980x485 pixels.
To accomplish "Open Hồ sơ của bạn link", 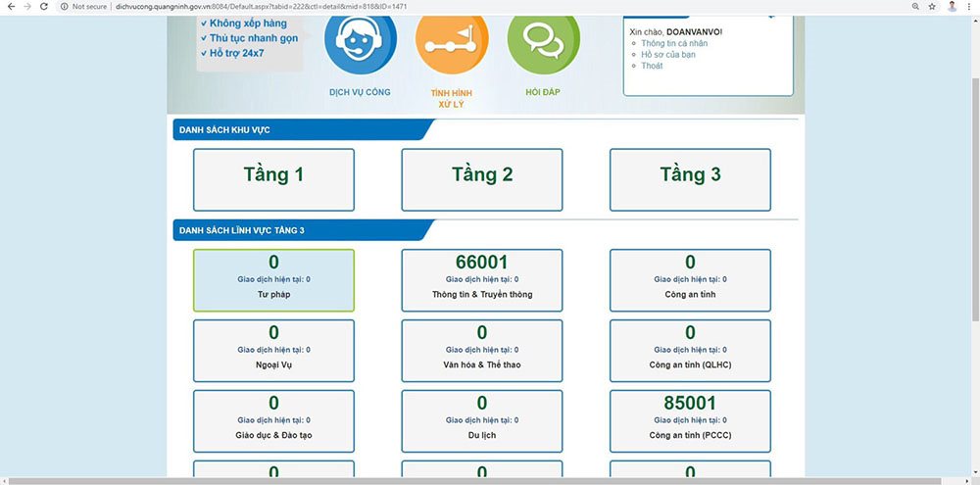I will click(x=668, y=54).
